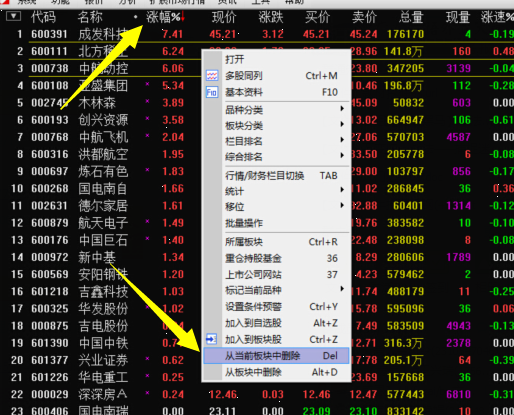The width and height of the screenshot is (514, 415).
Task: Open 所属板块 menu entry
Action: coord(276,242)
